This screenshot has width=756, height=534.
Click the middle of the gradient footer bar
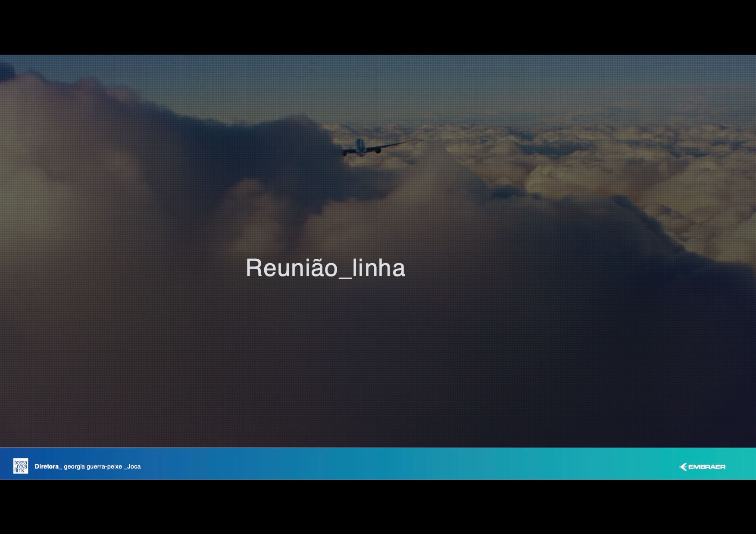tap(378, 464)
